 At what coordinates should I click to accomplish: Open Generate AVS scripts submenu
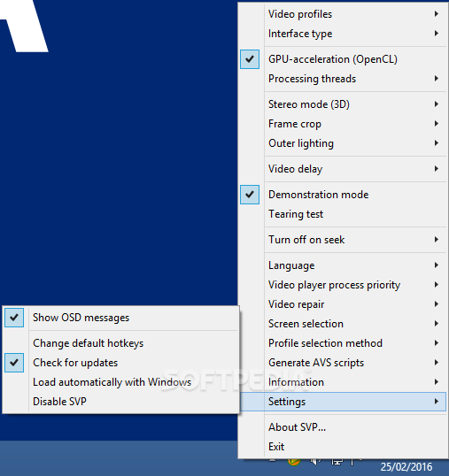pyautogui.click(x=343, y=363)
